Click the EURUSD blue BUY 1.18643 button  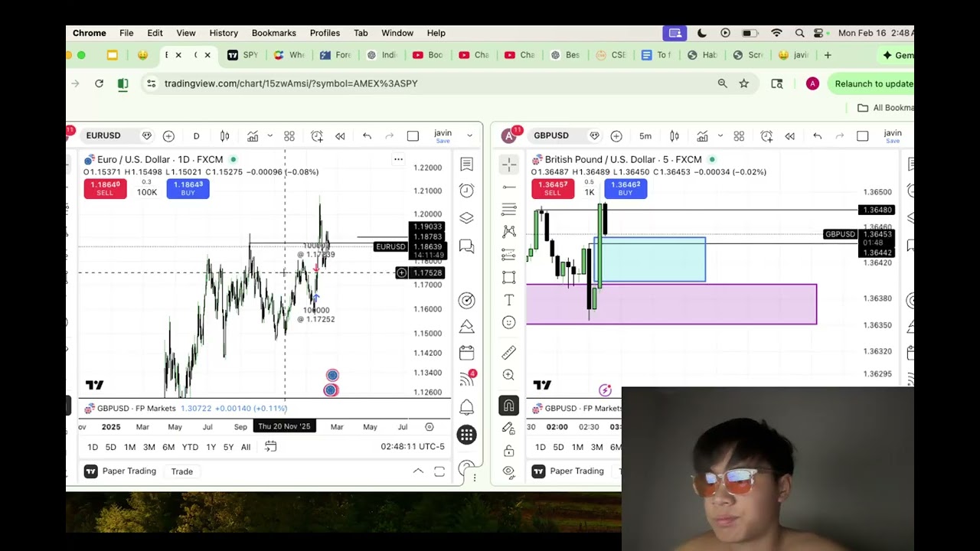coord(188,188)
